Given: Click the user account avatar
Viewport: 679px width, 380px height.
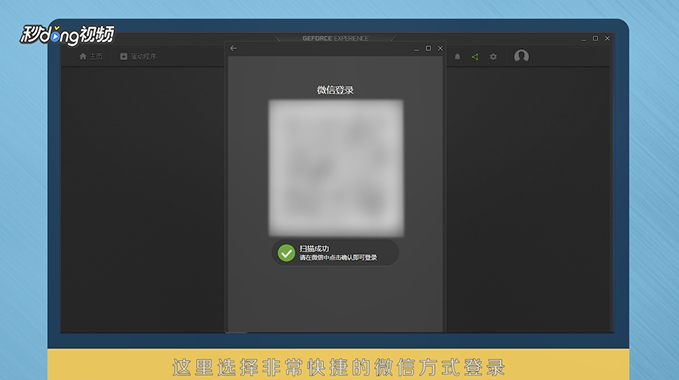Looking at the screenshot, I should [x=521, y=56].
